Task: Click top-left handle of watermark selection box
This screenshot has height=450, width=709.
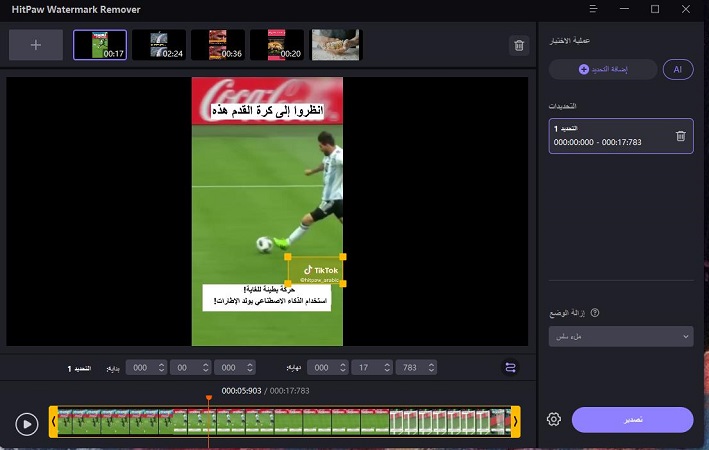Action: (x=288, y=257)
